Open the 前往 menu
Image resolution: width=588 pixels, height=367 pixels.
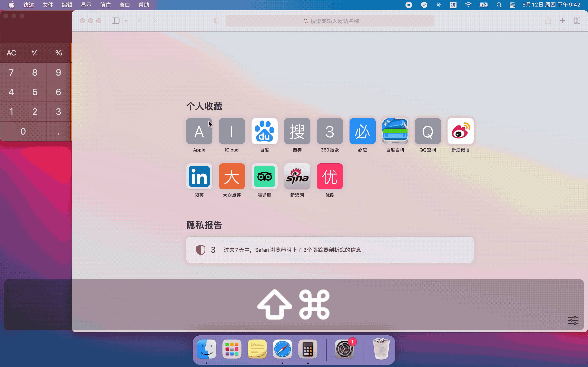click(x=105, y=5)
